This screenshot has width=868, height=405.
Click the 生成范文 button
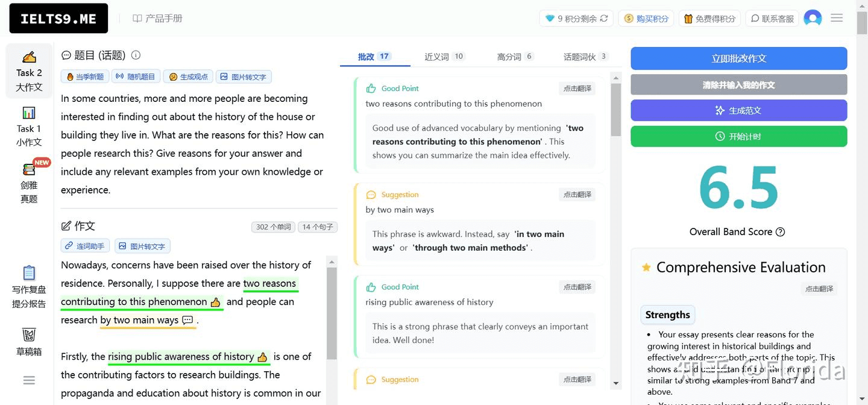coord(738,110)
